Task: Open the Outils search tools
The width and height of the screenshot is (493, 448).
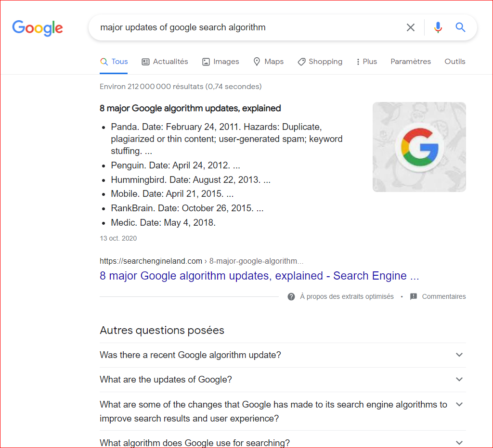Action: [x=455, y=62]
